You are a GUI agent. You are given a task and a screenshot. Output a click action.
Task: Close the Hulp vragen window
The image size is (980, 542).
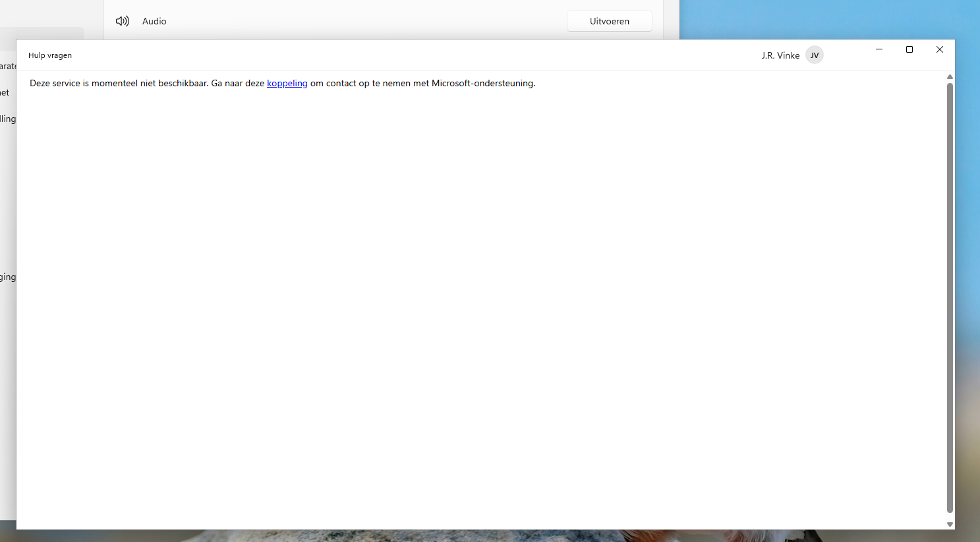pyautogui.click(x=940, y=49)
